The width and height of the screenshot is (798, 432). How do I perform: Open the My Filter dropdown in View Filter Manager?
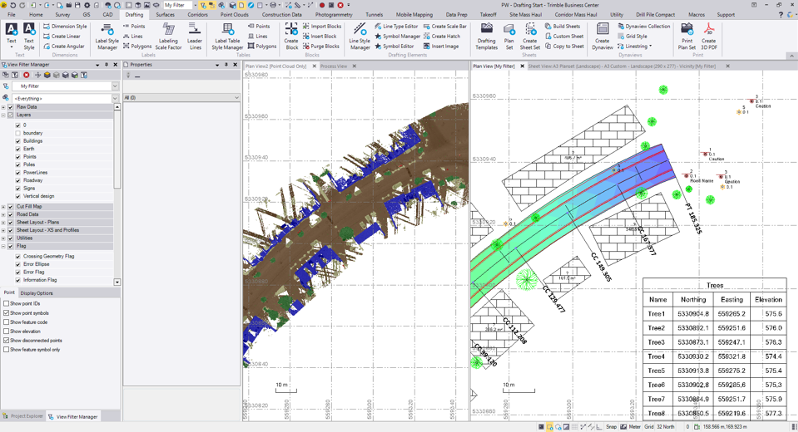coord(113,86)
